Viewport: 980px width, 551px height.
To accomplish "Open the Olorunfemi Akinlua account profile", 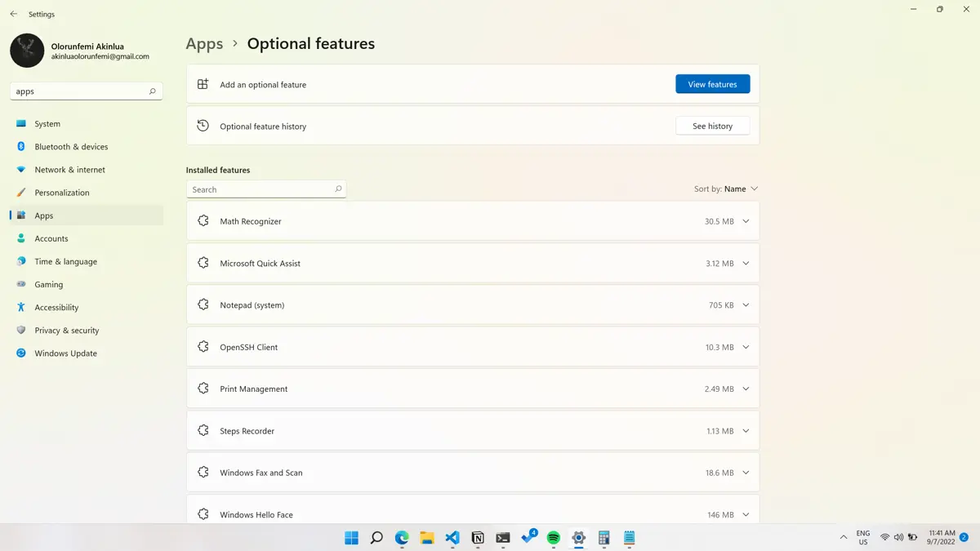I will (80, 51).
